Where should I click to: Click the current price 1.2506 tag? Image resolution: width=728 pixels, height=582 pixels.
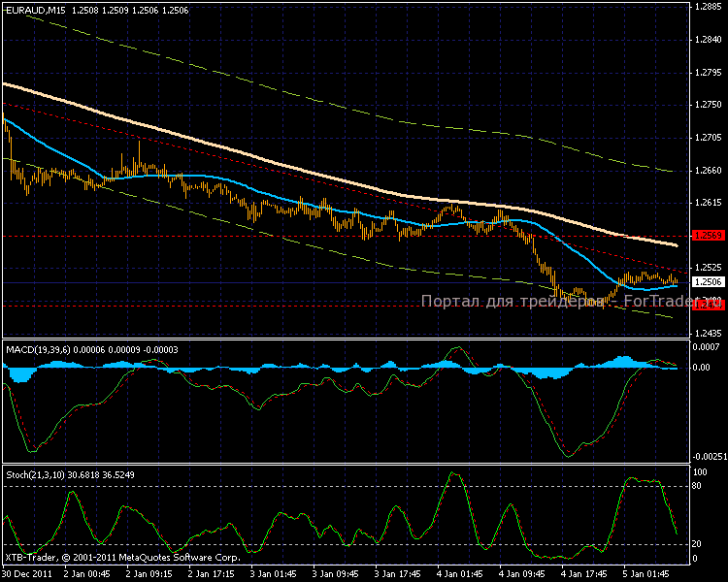(709, 281)
